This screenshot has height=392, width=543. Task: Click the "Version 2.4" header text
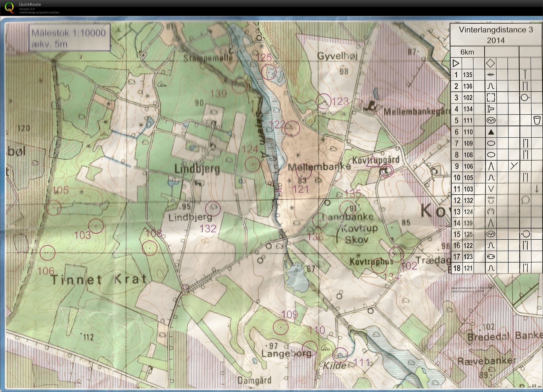tap(27, 9)
